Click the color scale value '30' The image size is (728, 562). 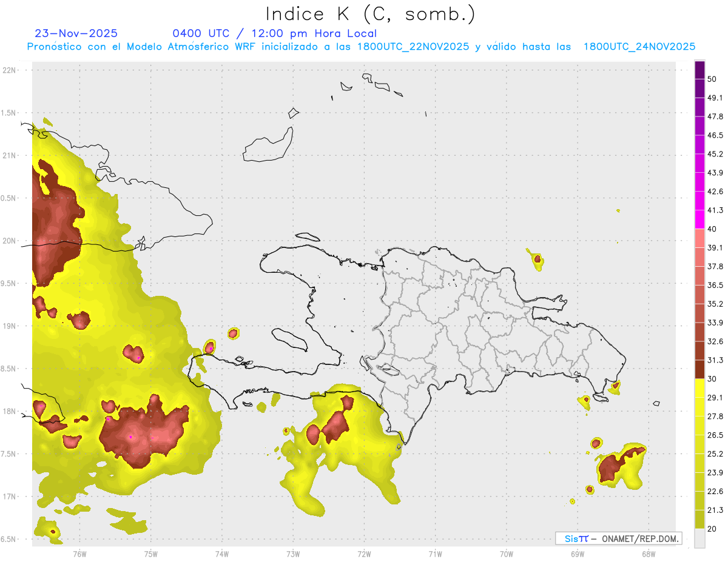tap(712, 379)
